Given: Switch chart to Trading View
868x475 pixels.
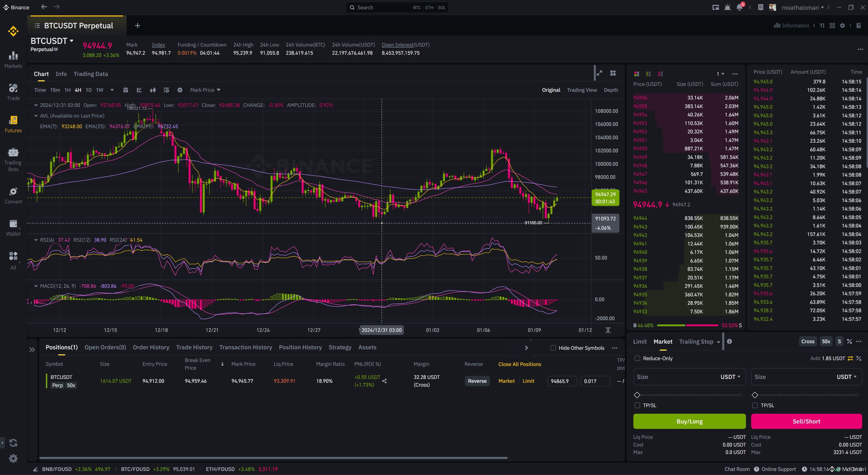Looking at the screenshot, I should 582,90.
